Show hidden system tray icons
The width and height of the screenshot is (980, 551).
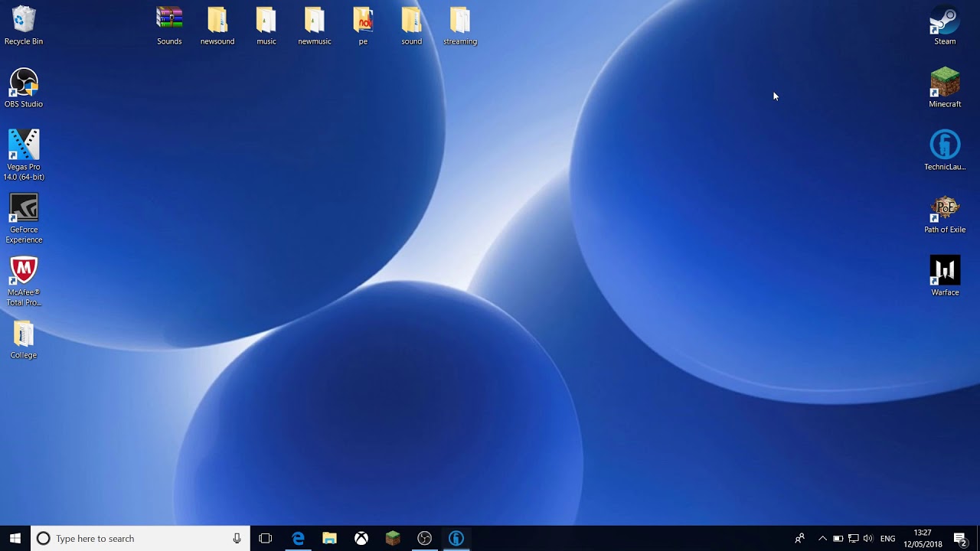[823, 539]
